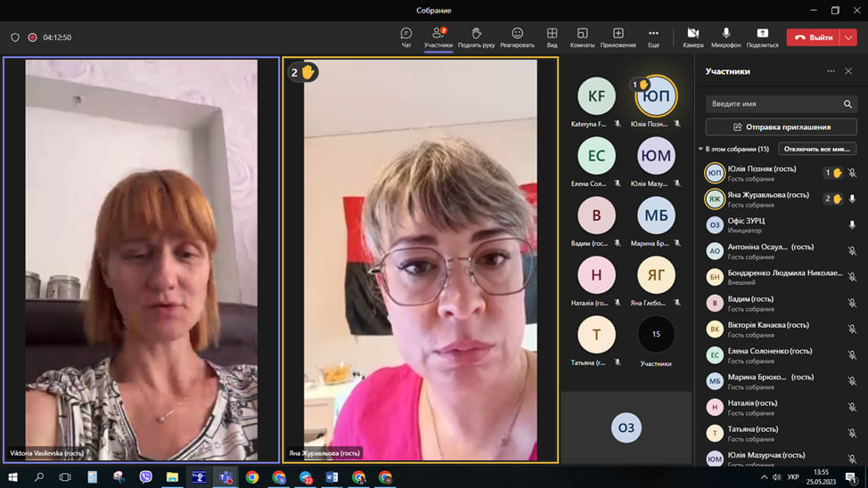The image size is (868, 488).
Task: Click Отправка приглашения button
Action: point(781,127)
